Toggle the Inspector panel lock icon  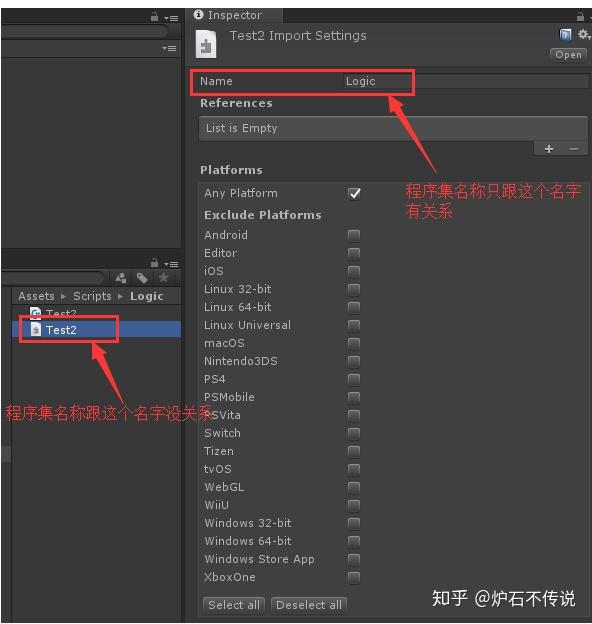coord(580,16)
